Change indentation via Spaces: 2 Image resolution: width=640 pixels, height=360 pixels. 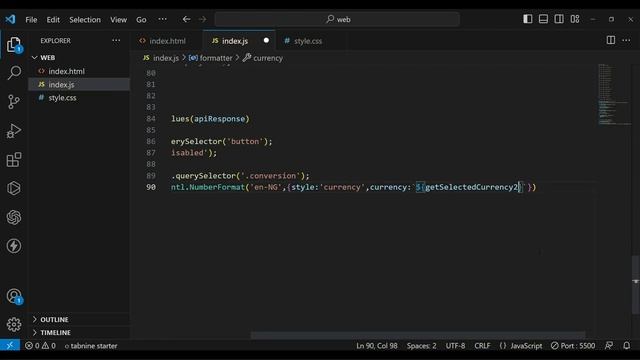421,346
